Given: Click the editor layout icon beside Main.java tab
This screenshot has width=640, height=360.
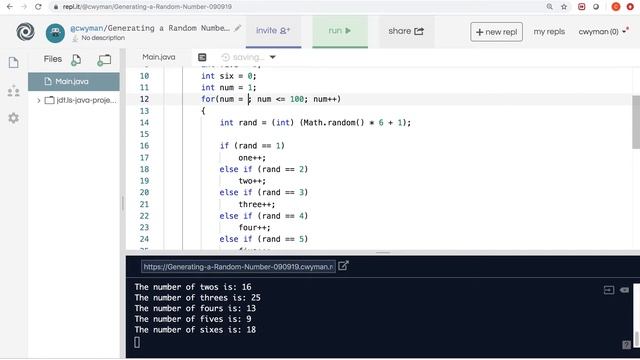Looking at the screenshot, I should (x=202, y=57).
